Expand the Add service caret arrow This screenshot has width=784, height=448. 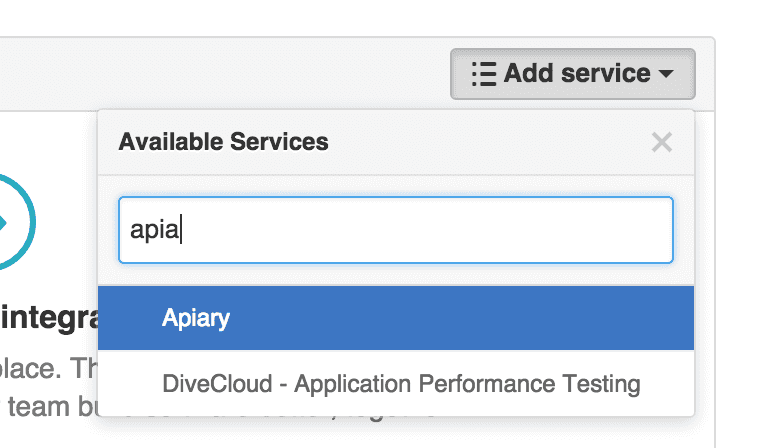pos(666,75)
